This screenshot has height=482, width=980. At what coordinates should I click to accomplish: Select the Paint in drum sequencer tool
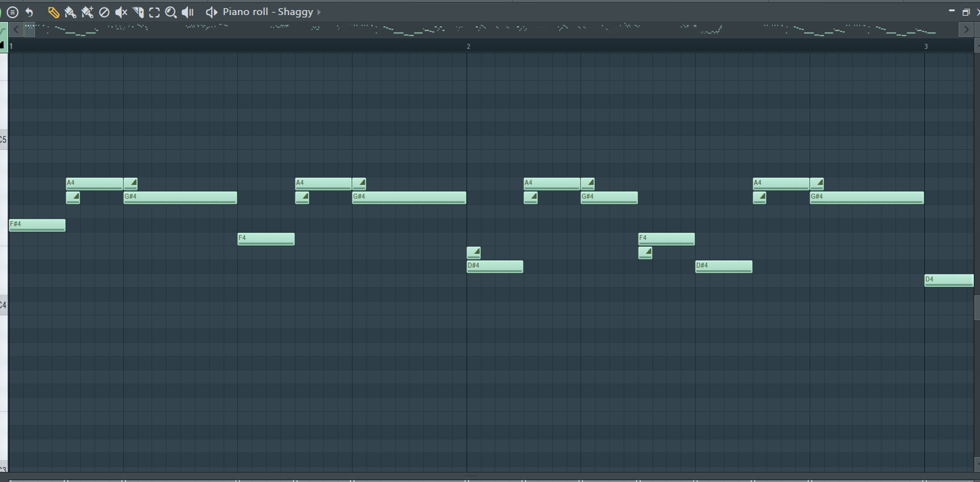[x=87, y=11]
